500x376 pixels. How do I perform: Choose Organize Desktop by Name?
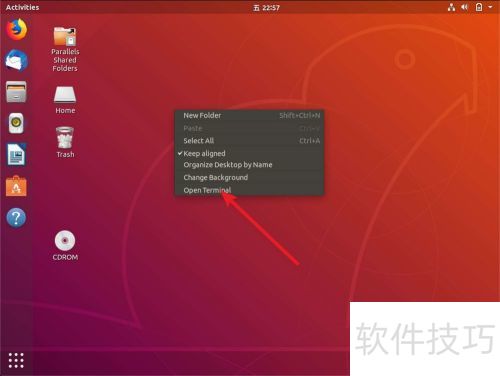coord(249,165)
